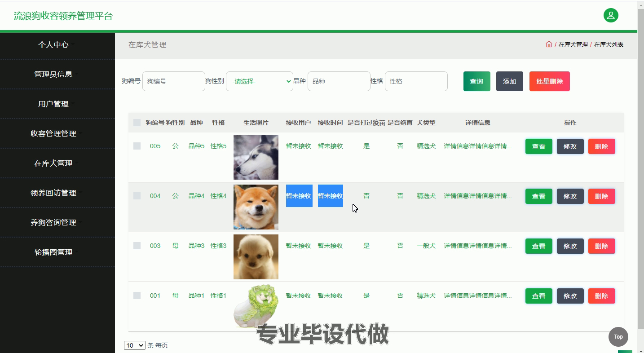Check the checkbox for dog 001
This screenshot has width=644, height=353.
137,296
